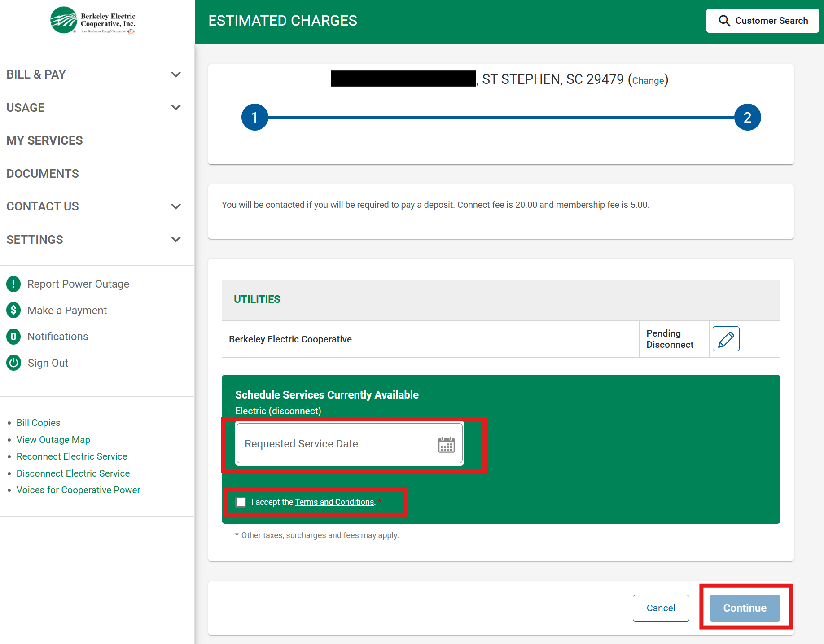824x644 pixels.
Task: Click the Requested Service Date field
Action: 350,443
